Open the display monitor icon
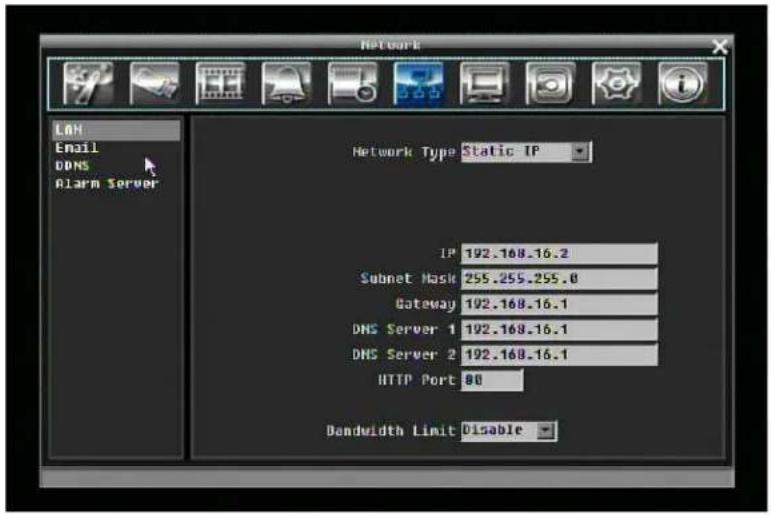771x515 pixels. [x=484, y=83]
